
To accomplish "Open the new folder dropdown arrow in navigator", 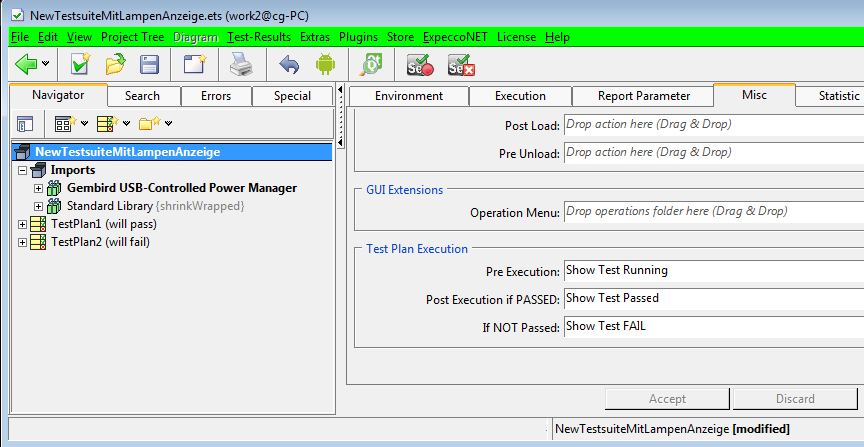I will point(168,124).
